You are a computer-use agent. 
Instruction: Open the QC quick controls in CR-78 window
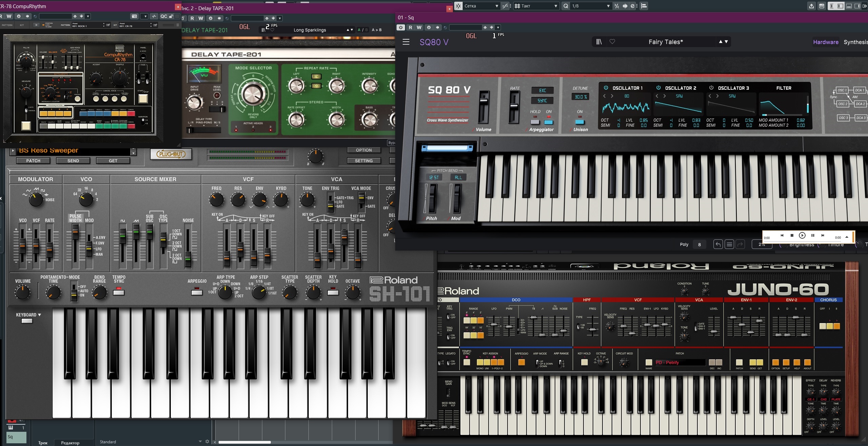[x=163, y=16]
